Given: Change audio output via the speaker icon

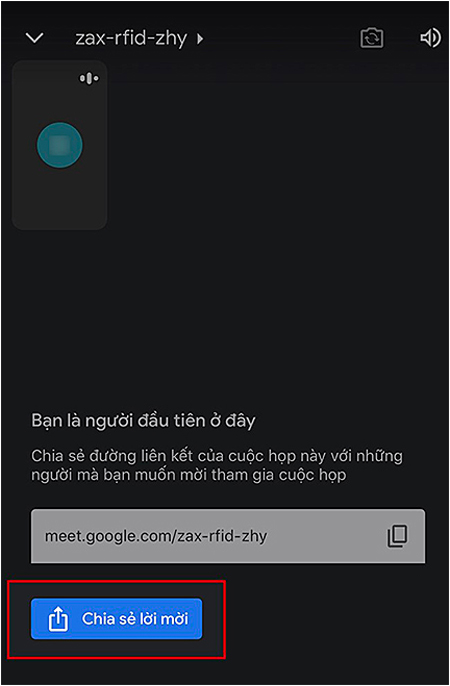Looking at the screenshot, I should (430, 38).
